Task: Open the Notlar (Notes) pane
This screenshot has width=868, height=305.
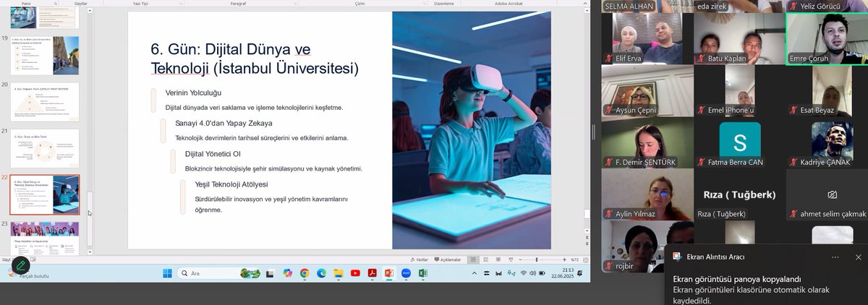Action: [420, 259]
